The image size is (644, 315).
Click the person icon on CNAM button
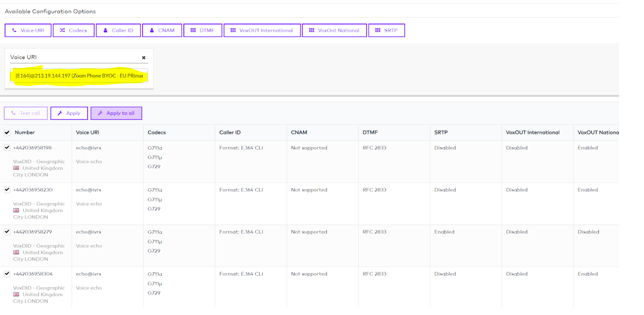[x=152, y=30]
